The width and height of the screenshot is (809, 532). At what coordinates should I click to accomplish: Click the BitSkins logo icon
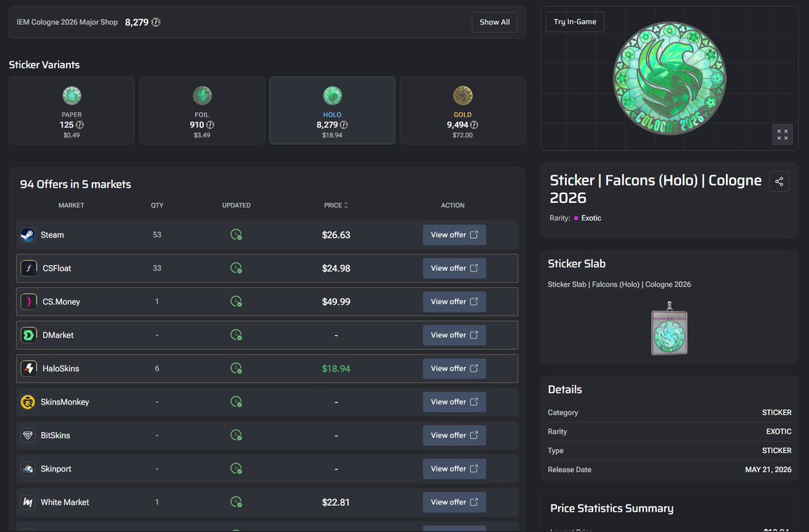[28, 436]
